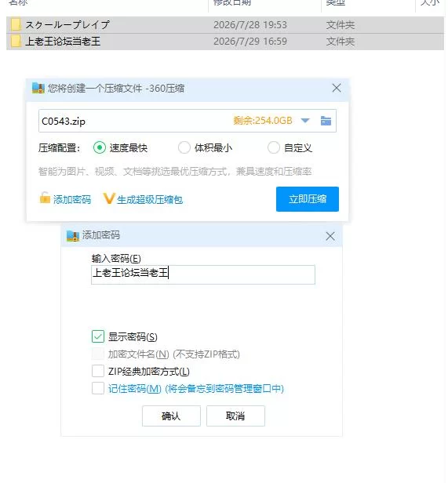Confirm password with 确认 button
The width and height of the screenshot is (448, 483).
click(x=171, y=416)
